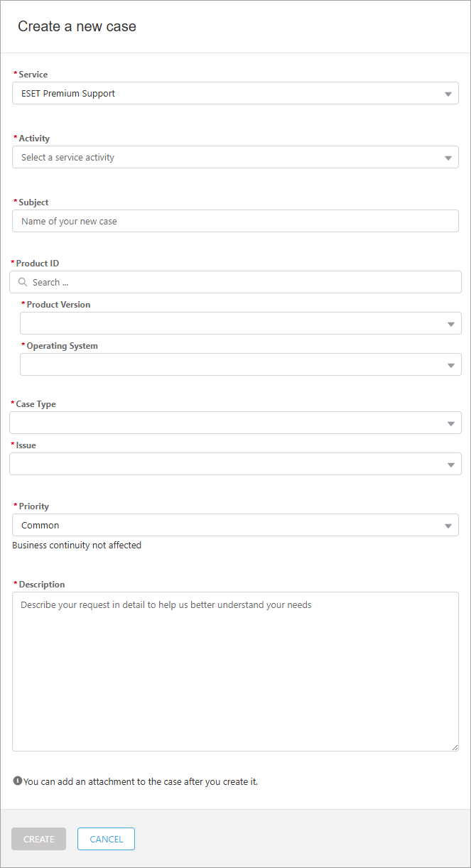The width and height of the screenshot is (471, 868).
Task: Click inside the Description text area
Action: [234, 668]
